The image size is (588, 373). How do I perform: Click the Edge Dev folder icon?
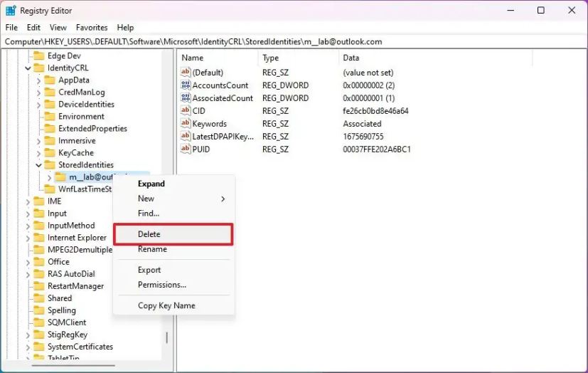point(38,56)
